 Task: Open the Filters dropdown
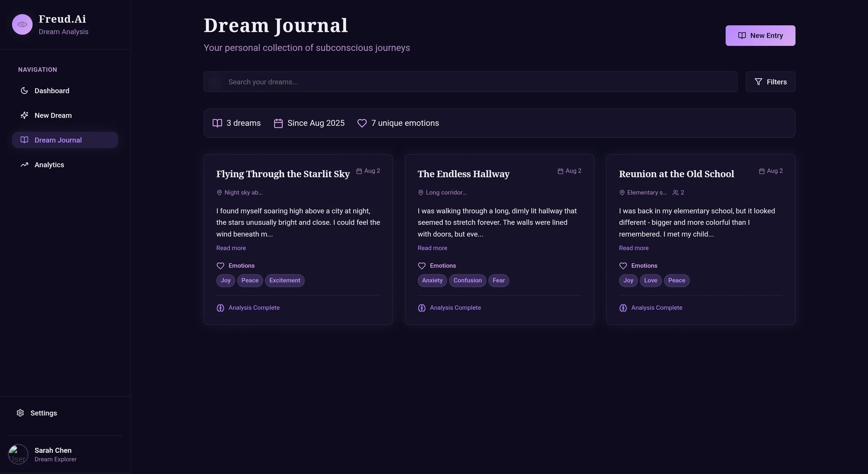770,82
